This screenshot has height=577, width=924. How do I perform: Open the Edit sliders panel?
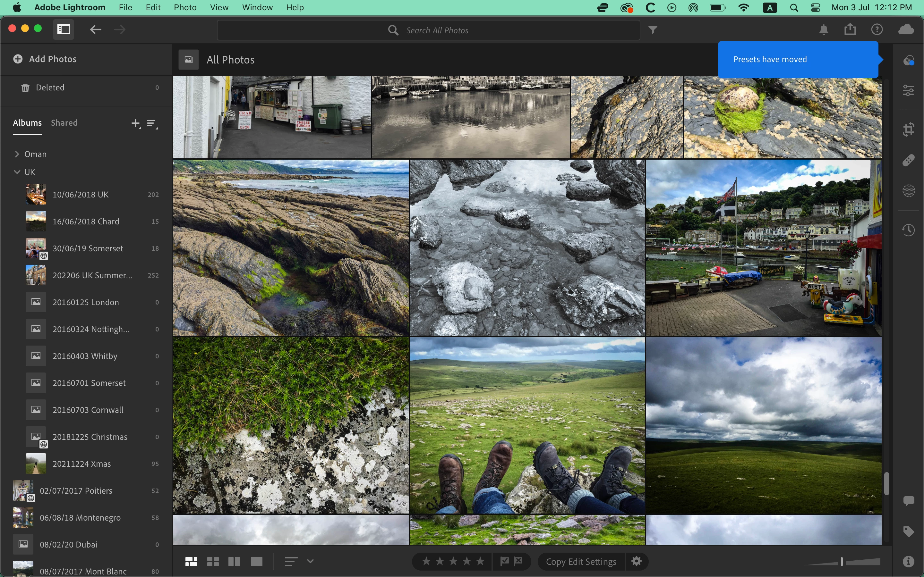click(908, 90)
